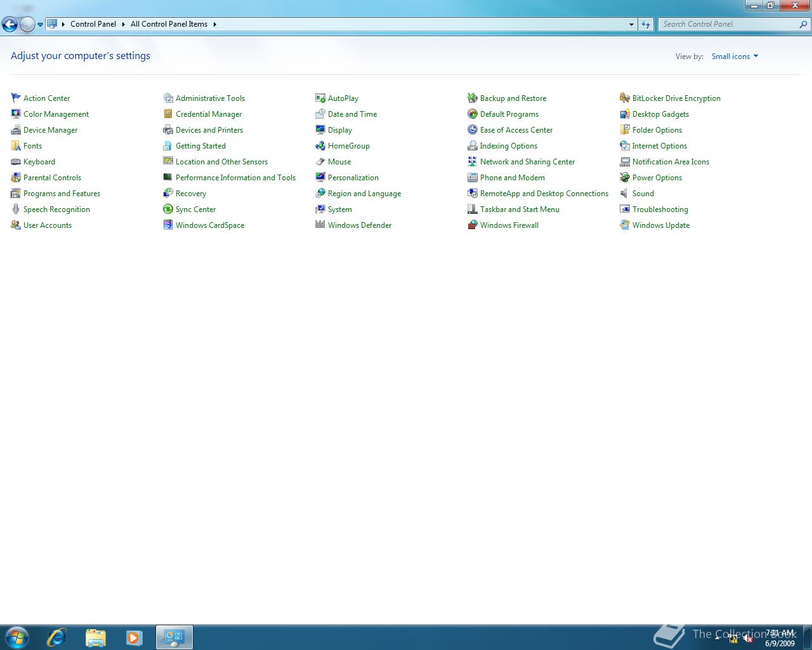Click the Date and Time clock icon

coord(320,114)
